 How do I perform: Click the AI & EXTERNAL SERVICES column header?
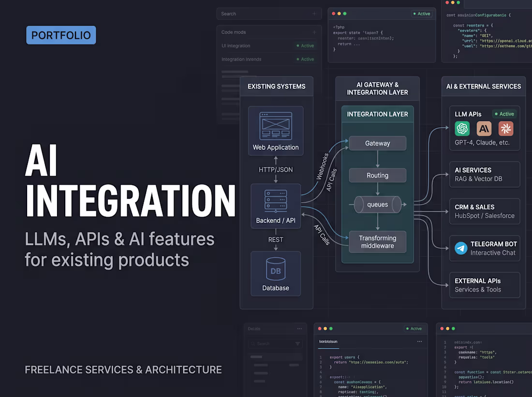(x=484, y=87)
